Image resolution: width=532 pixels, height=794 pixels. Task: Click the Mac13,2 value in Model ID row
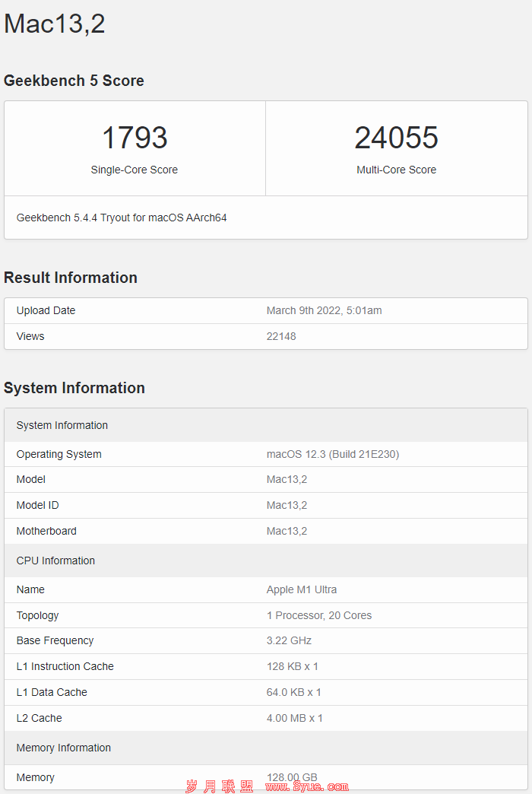[x=287, y=505]
